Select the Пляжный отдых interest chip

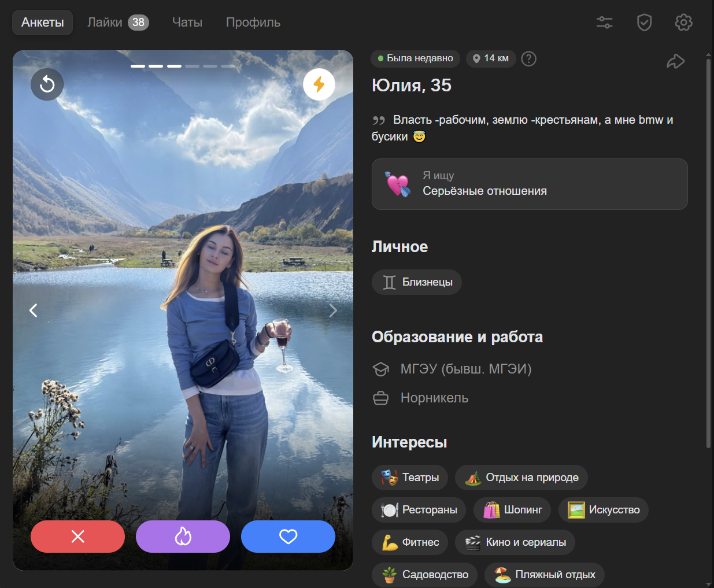tap(545, 575)
